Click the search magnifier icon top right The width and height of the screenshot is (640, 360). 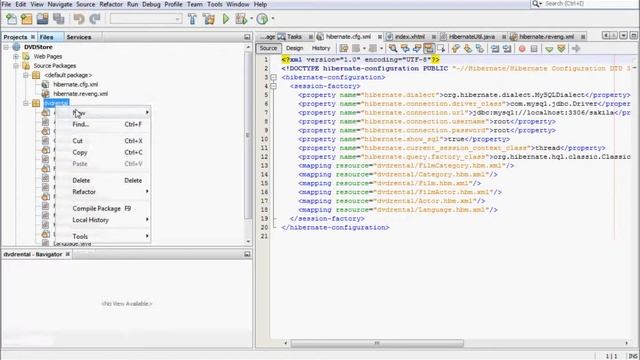(x=536, y=4)
